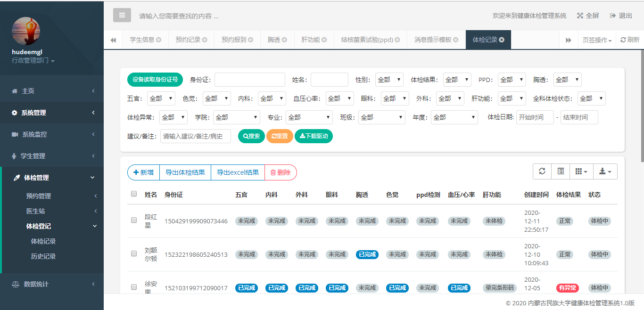
Task: Close the 消息提示模板 tab
Action: 455,40
